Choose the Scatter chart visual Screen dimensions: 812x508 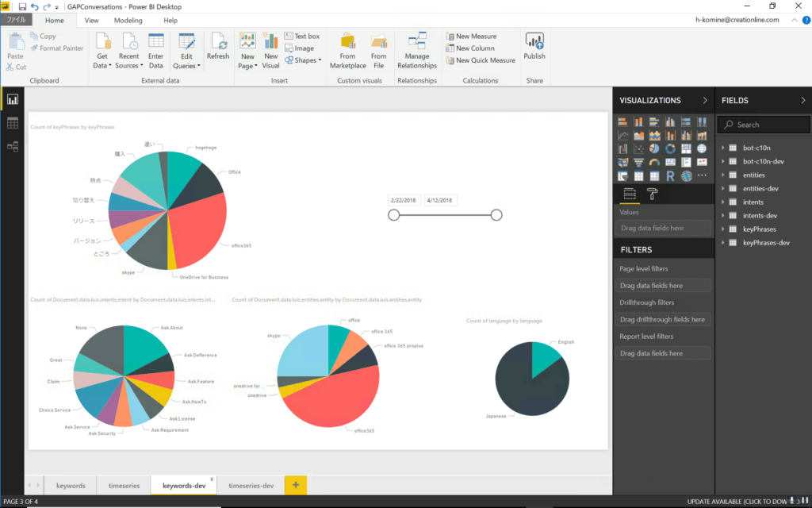(638, 148)
